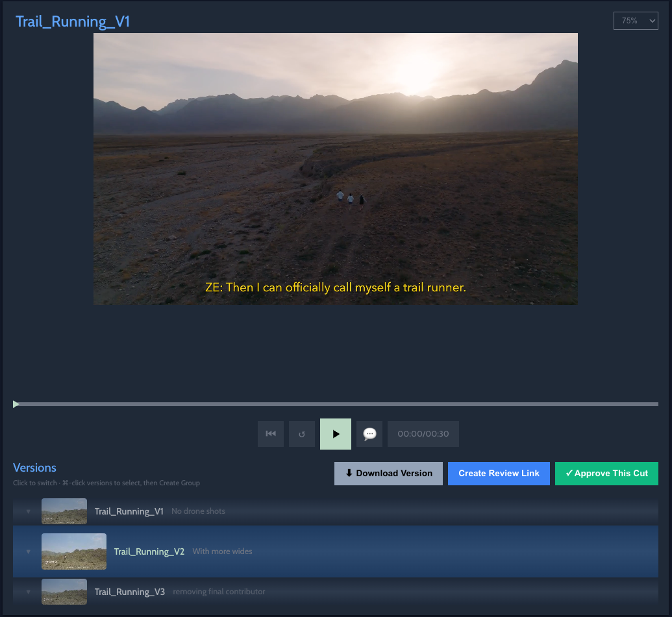Click the Download Version button
This screenshot has width=672, height=617.
388,473
